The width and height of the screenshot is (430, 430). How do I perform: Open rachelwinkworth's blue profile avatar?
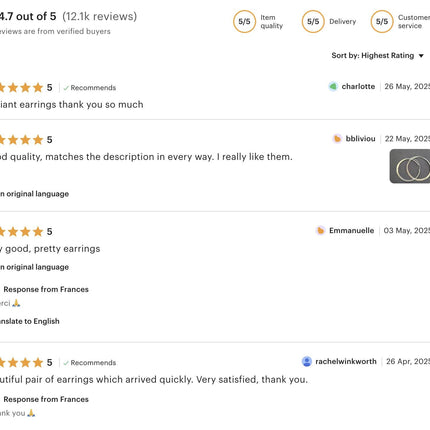pyautogui.click(x=307, y=361)
